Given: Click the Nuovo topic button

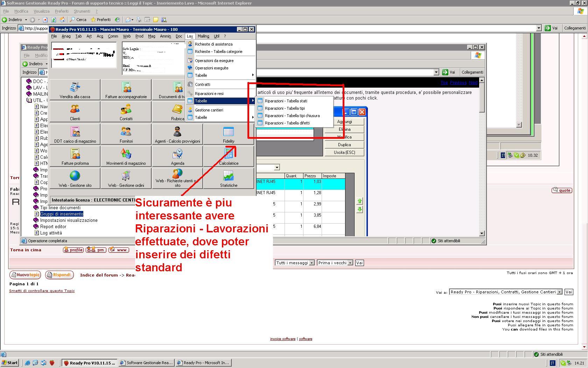Looking at the screenshot, I should coord(25,275).
